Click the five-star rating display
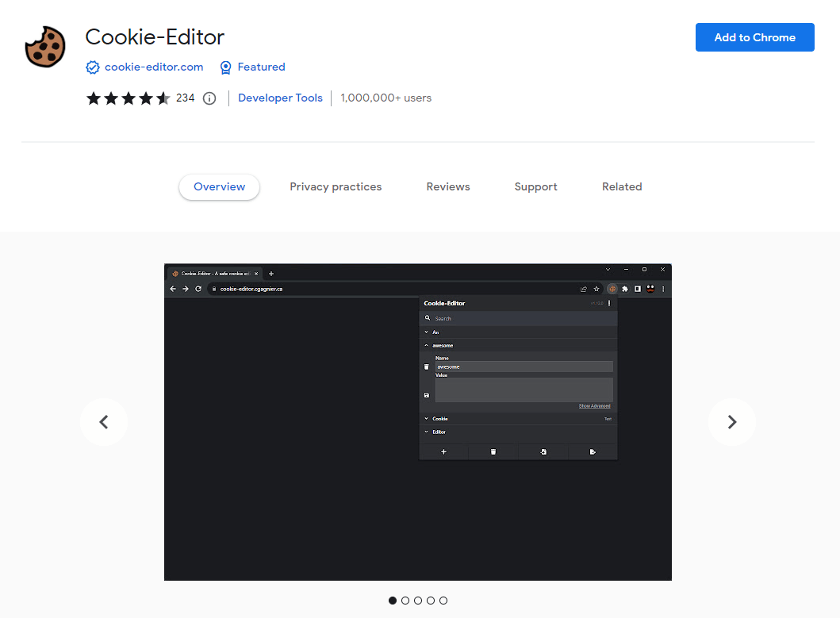Image resolution: width=840 pixels, height=618 pixels. tap(128, 98)
